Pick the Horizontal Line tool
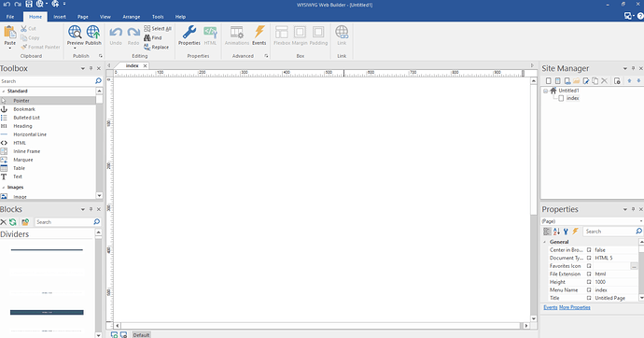Image resolution: width=644 pixels, height=338 pixels. click(x=48, y=134)
